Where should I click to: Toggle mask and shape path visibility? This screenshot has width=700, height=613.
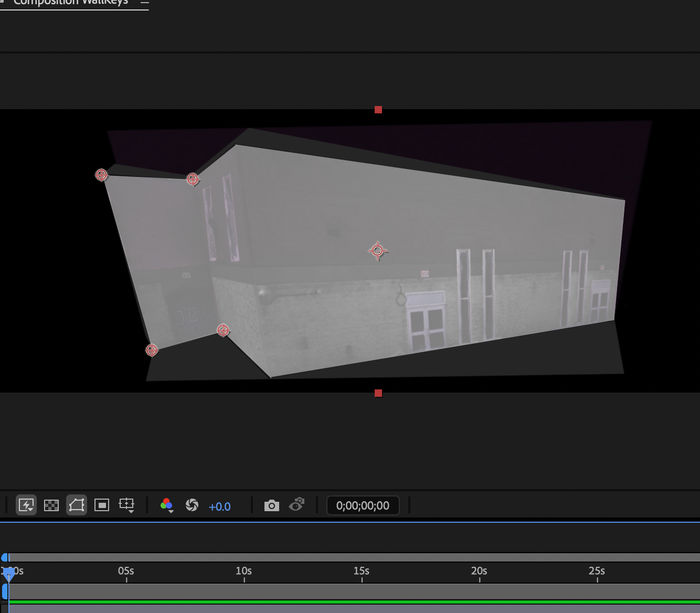coord(77,505)
